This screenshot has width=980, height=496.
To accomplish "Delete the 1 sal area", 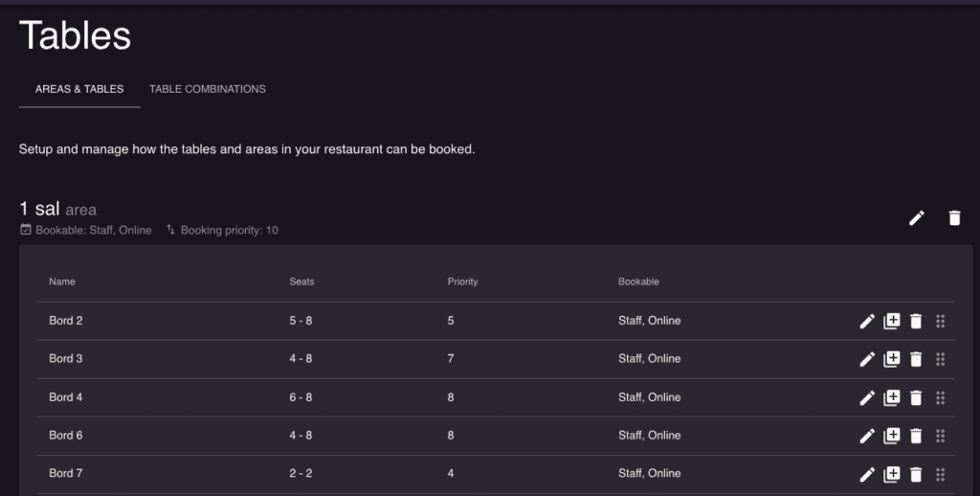I will click(x=954, y=217).
